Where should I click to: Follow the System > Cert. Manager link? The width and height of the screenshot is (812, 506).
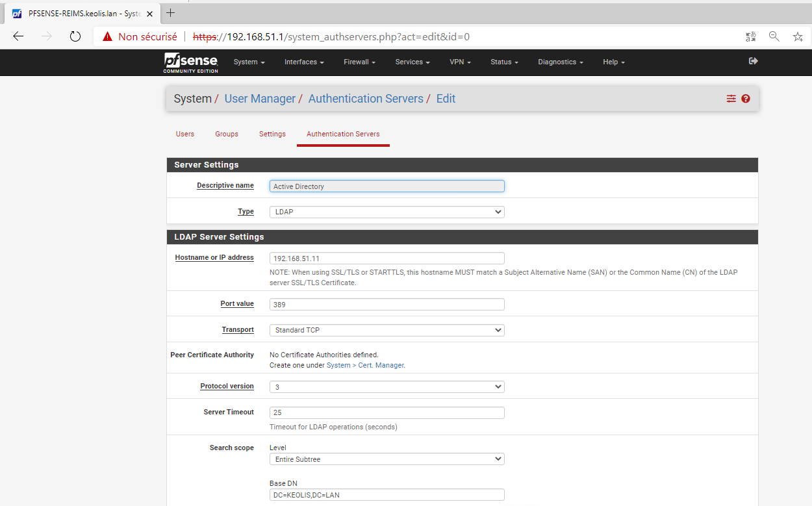[x=365, y=365]
